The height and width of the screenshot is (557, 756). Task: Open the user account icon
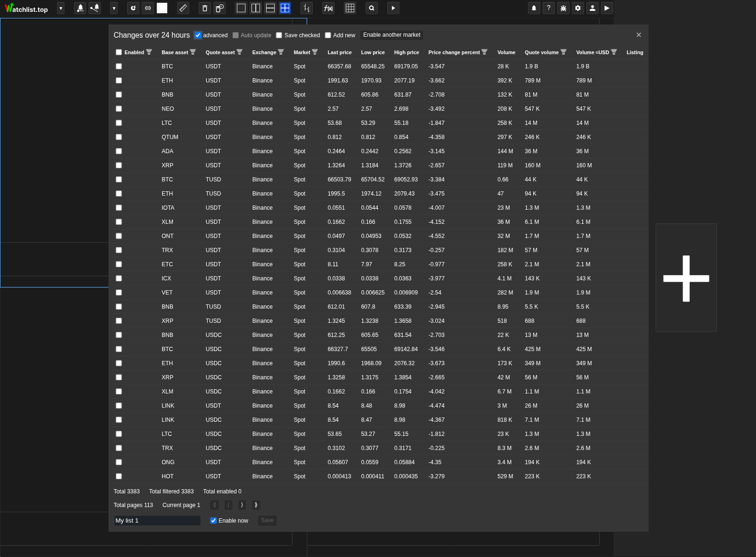[593, 8]
